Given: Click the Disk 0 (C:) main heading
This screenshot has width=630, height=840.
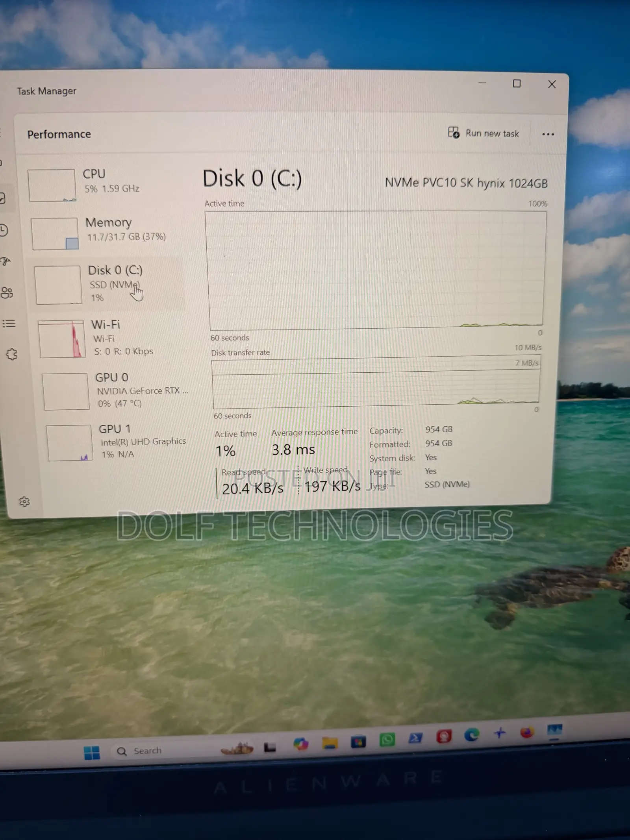Looking at the screenshot, I should [252, 179].
